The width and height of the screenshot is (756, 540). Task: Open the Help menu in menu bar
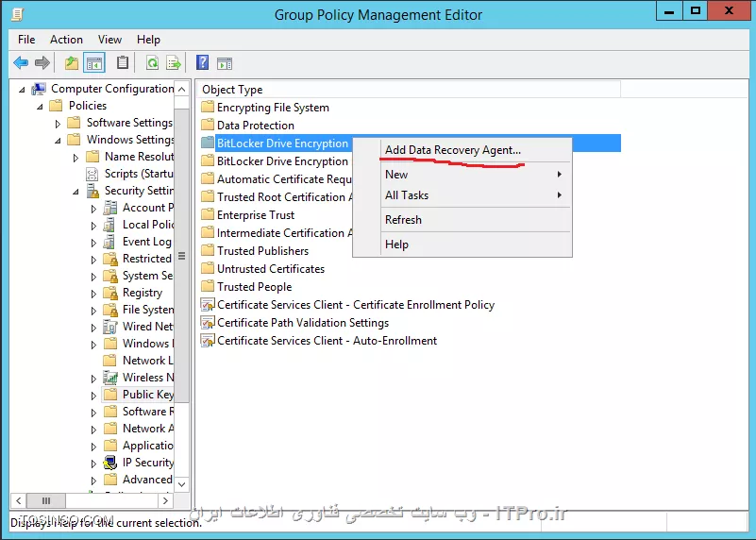(148, 40)
